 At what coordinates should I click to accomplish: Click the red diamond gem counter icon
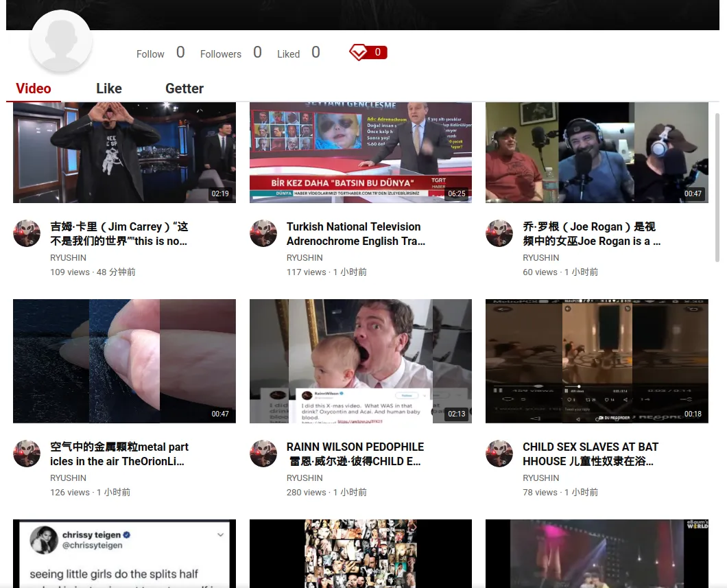368,52
